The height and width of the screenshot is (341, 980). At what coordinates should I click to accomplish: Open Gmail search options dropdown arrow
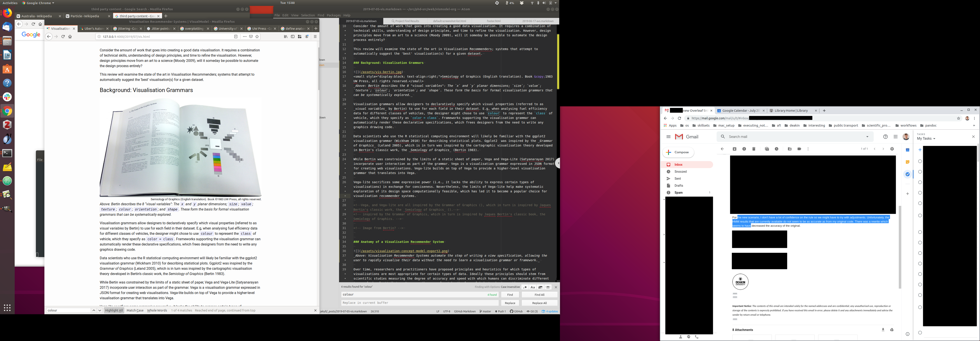[x=867, y=137]
